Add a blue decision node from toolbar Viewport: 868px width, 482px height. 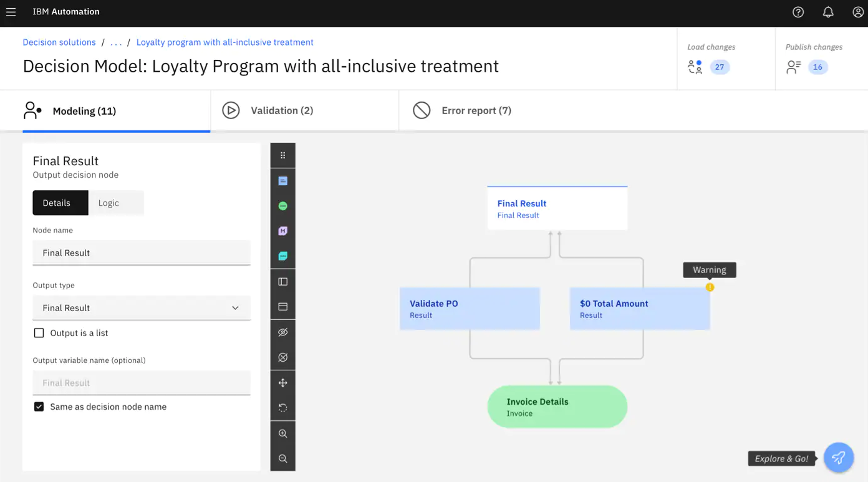tap(282, 181)
